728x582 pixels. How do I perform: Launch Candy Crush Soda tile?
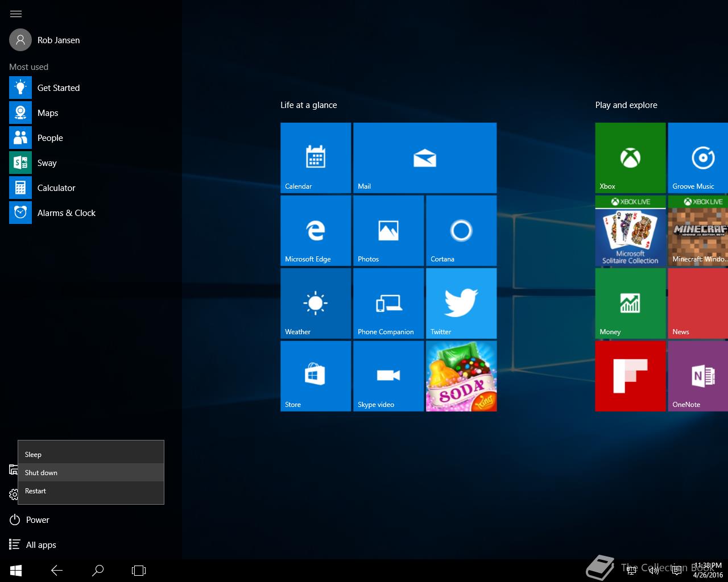pyautogui.click(x=461, y=376)
